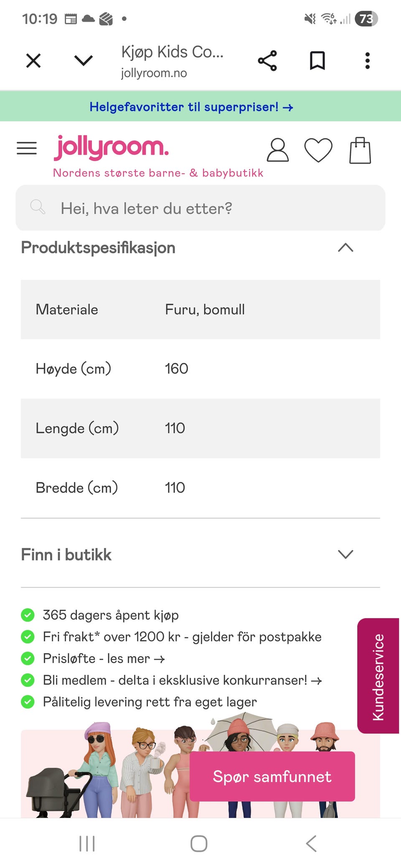This screenshot has width=401, height=868.
Task: Follow the Bli medlem konkurranser link
Action: (x=182, y=680)
